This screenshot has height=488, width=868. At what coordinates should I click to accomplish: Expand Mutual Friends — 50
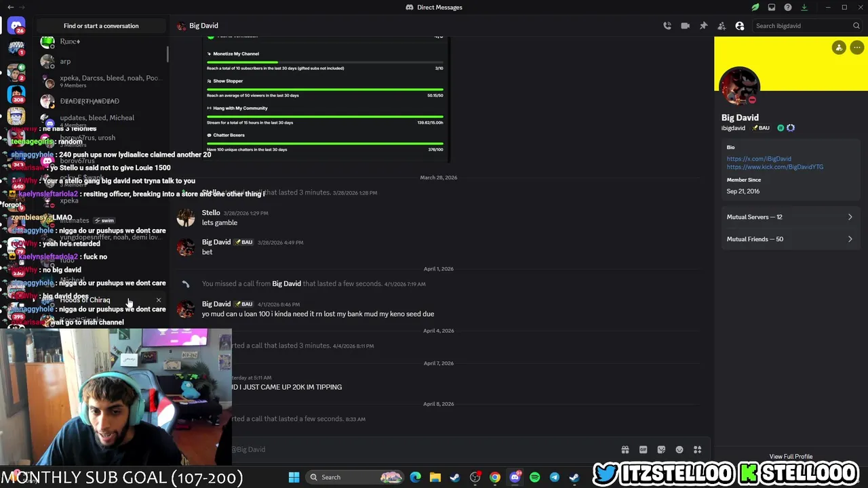(x=790, y=239)
